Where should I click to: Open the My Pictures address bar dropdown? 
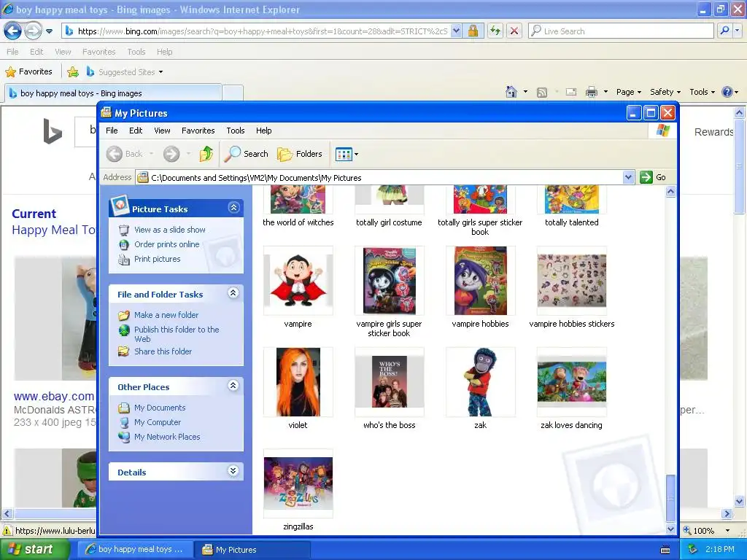[x=628, y=177]
